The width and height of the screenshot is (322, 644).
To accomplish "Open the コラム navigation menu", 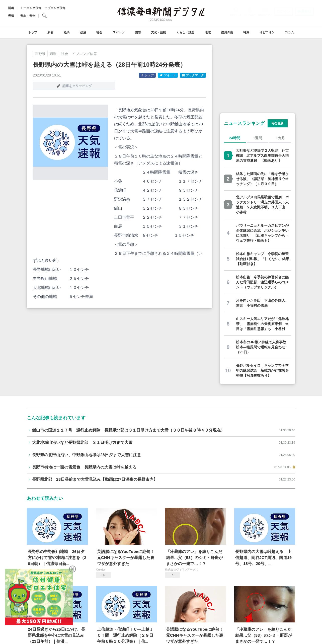I will coord(289,32).
